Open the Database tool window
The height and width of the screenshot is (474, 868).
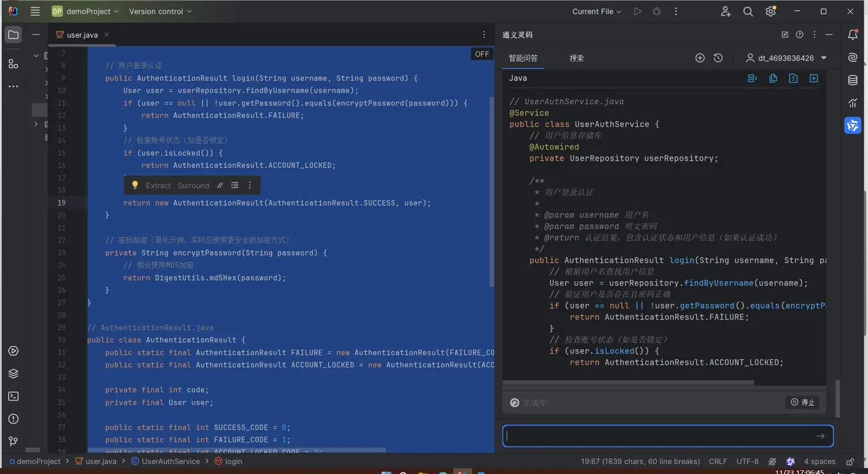click(853, 81)
